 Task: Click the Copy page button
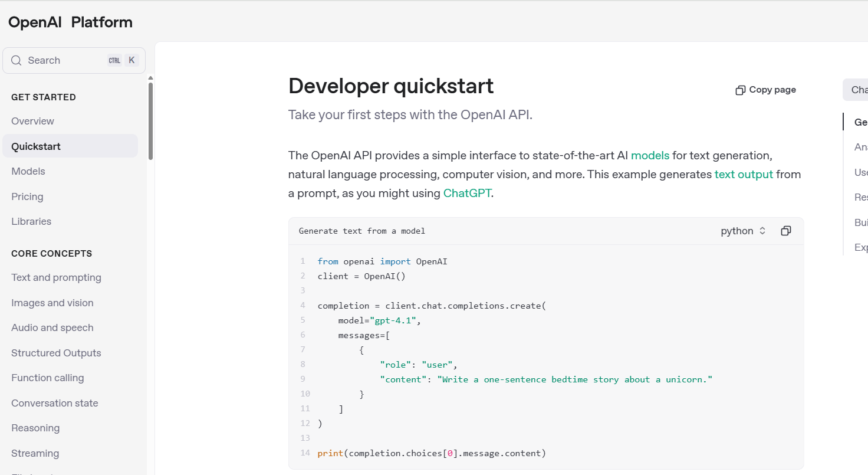[x=766, y=90]
